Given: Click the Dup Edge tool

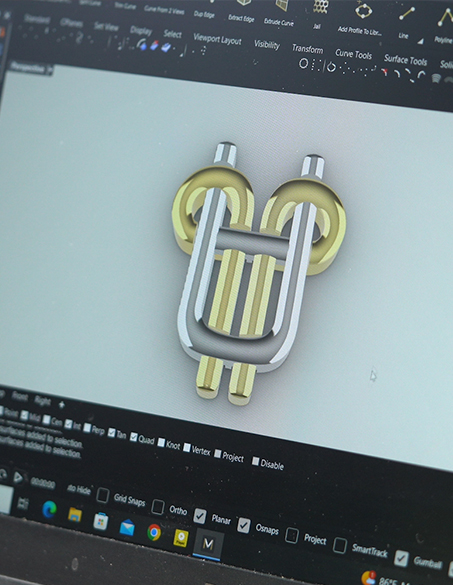Looking at the screenshot, I should [x=204, y=14].
